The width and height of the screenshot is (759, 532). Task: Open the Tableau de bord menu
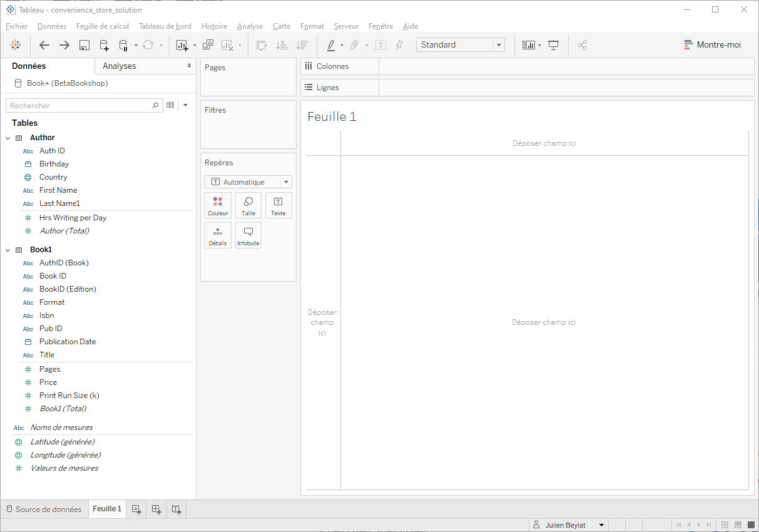click(x=165, y=26)
